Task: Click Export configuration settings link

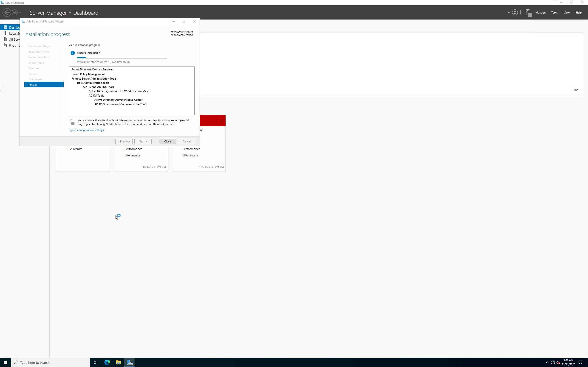Action: point(86,130)
